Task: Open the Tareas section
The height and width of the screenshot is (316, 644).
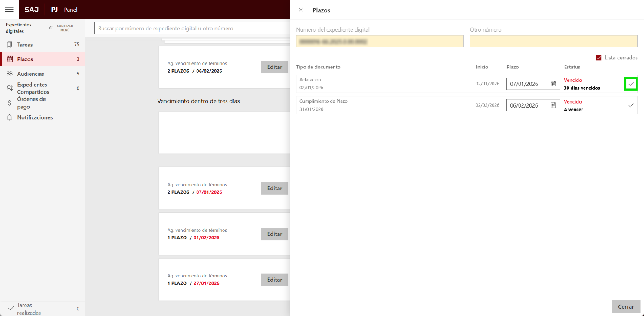Action: click(25, 45)
